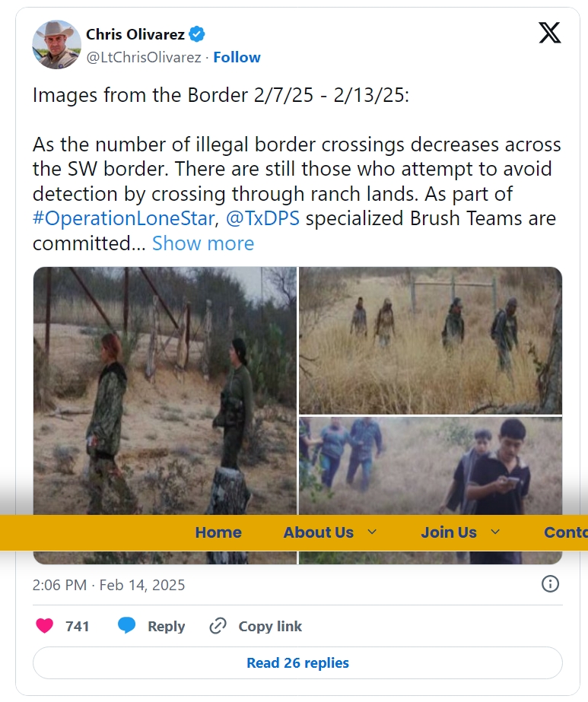Viewport: 588px width, 702px height.
Task: Expand the About Us chevron
Action: (372, 532)
